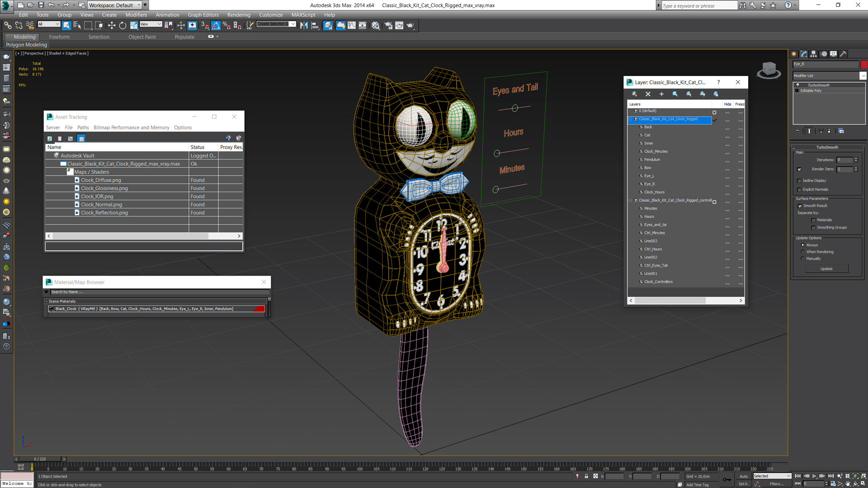Open the Graph Editors menu
This screenshot has height=488, width=868.
click(203, 15)
